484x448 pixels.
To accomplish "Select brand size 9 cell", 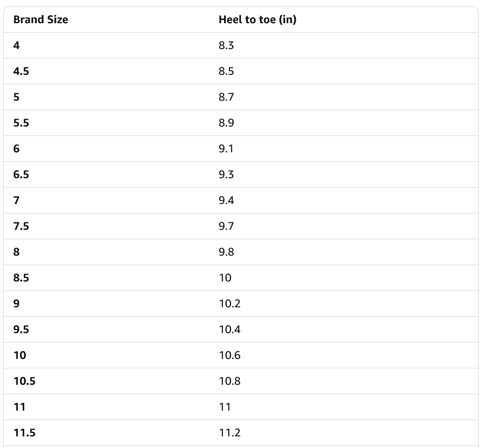I will 16,304.
